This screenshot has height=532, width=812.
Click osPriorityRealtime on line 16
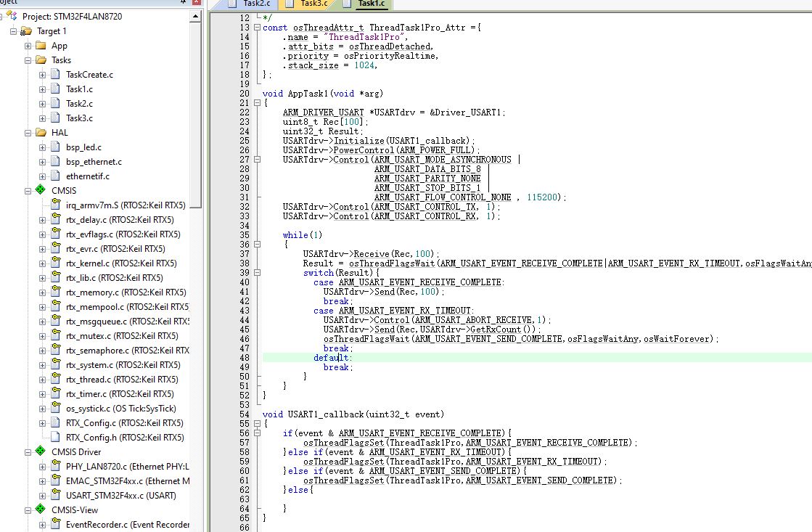tap(390, 56)
